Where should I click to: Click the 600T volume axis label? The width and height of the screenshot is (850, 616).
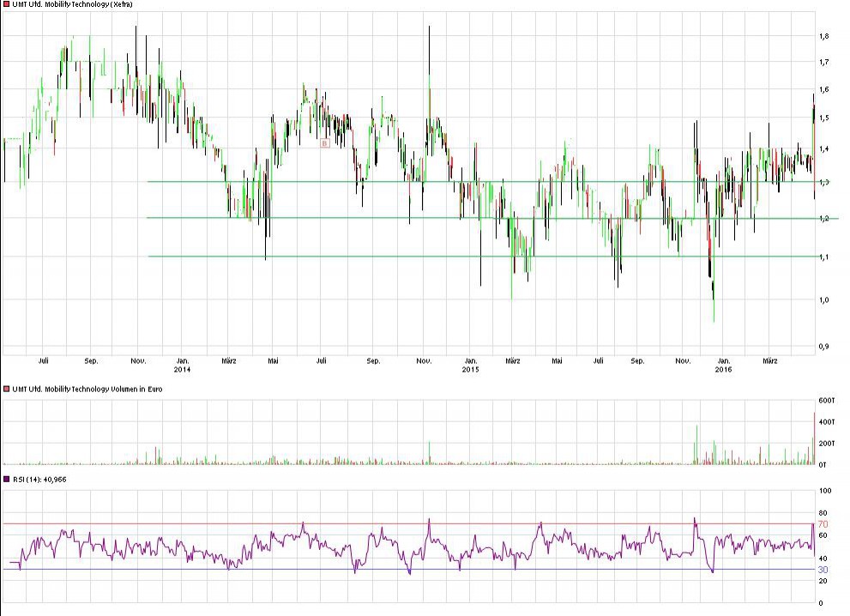click(x=825, y=401)
